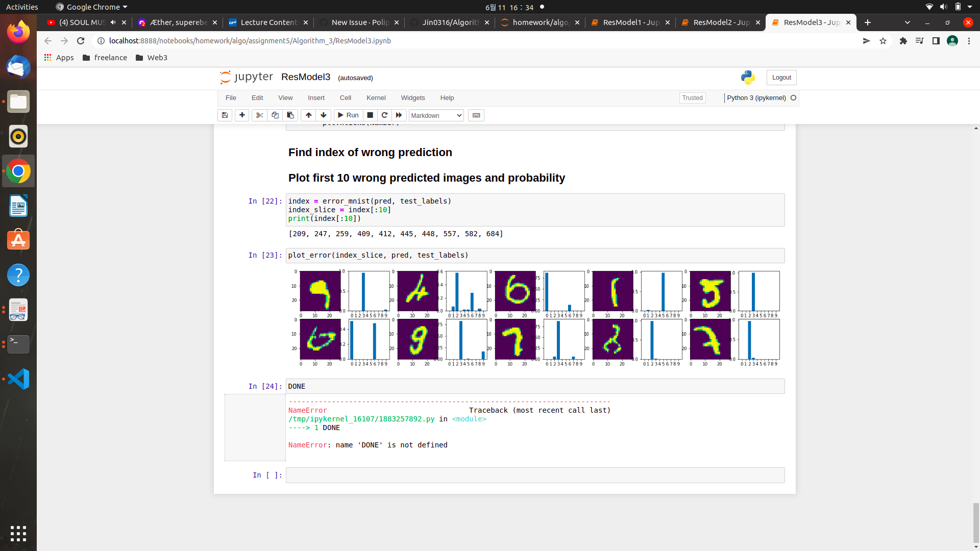Copy selected cells in Jupyter toolbar
980x551 pixels.
tap(275, 115)
